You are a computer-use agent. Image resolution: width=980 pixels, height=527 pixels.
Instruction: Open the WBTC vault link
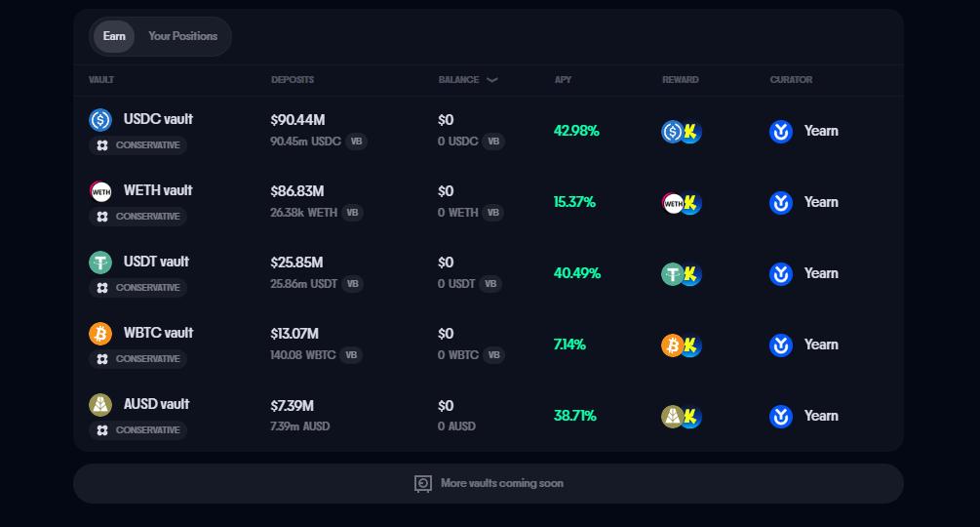pyautogui.click(x=158, y=333)
